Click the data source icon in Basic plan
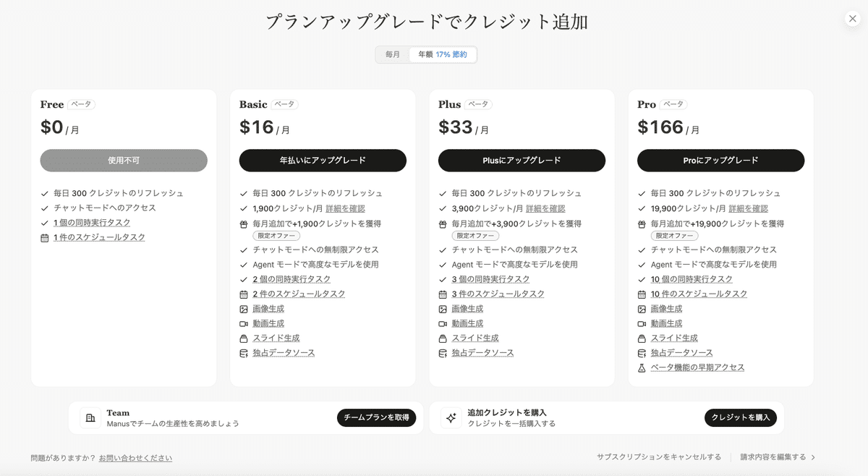This screenshot has width=868, height=476. click(x=244, y=353)
